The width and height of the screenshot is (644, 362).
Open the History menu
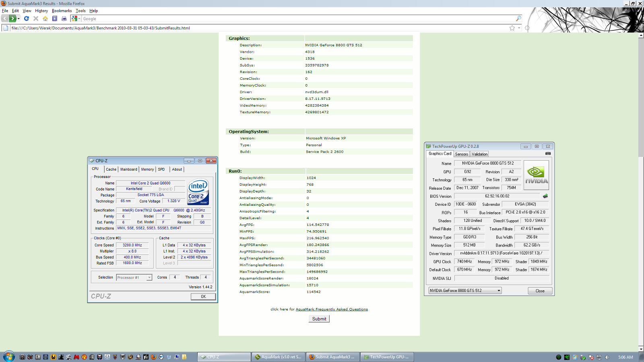41,11
